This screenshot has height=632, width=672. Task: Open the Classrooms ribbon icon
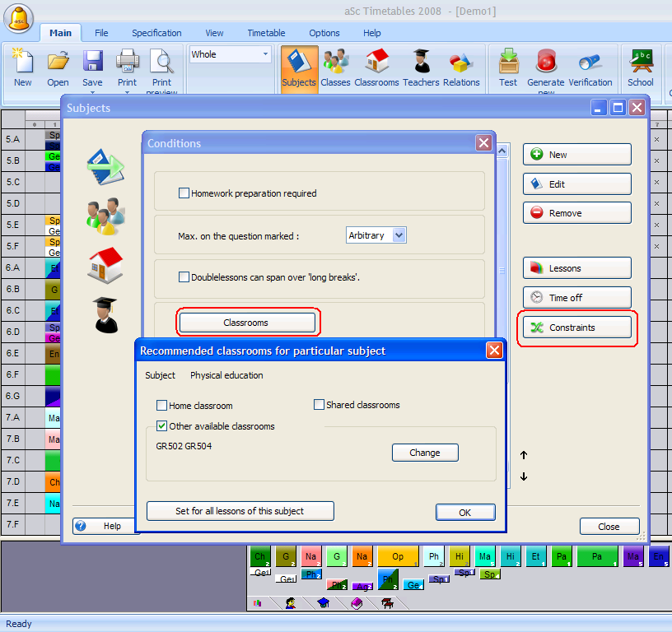[376, 67]
